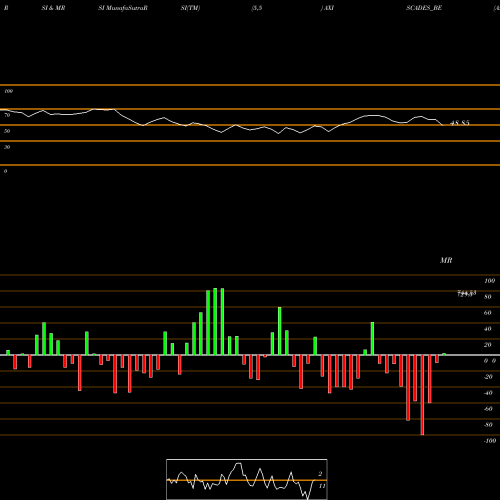Click the SCADES_BE symbol text in header
This screenshot has width=500, height=500.
tap(424, 8)
